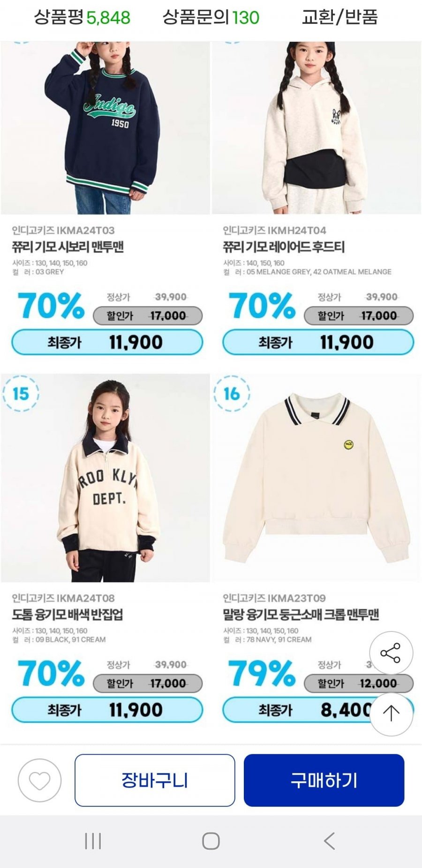Tap Android home navigation icon
Viewport: 422px width, 868px height.
(x=211, y=841)
